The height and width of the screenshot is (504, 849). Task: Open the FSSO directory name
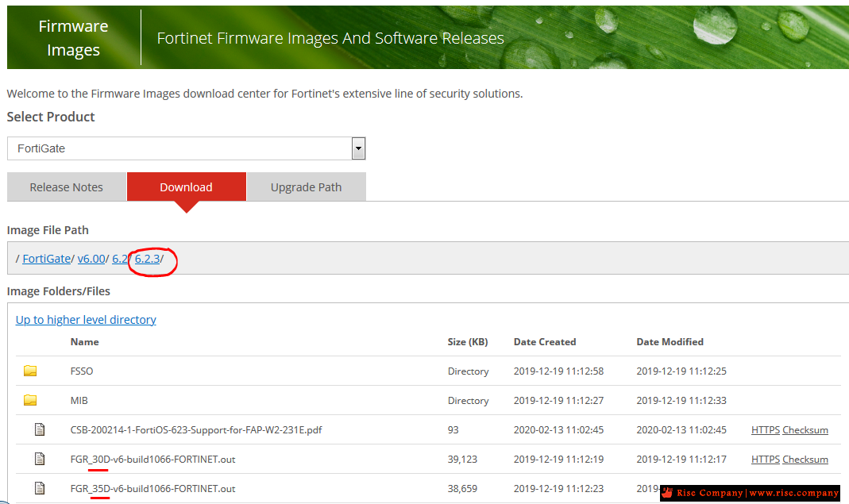coord(82,371)
